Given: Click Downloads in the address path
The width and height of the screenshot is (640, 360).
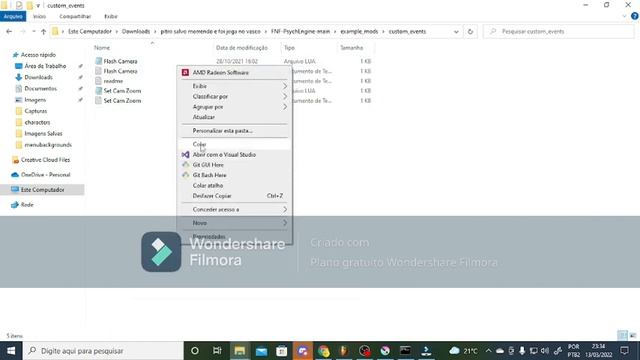Looking at the screenshot, I should pyautogui.click(x=136, y=31).
